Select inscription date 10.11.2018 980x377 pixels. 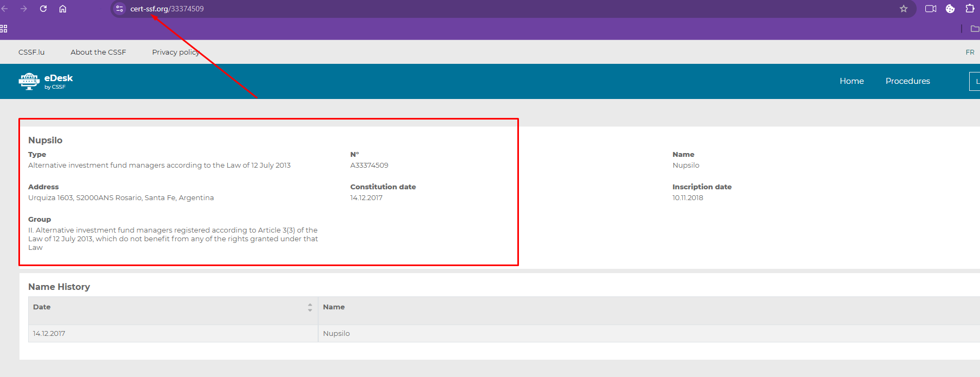click(688, 198)
